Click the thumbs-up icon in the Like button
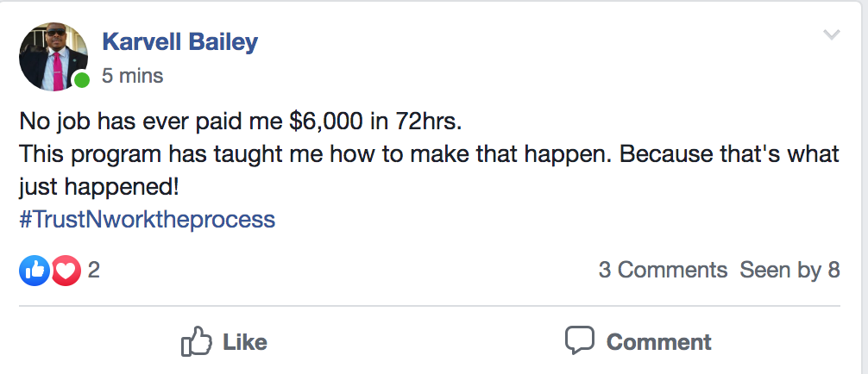Viewport: 868px width, 374px height. (197, 340)
